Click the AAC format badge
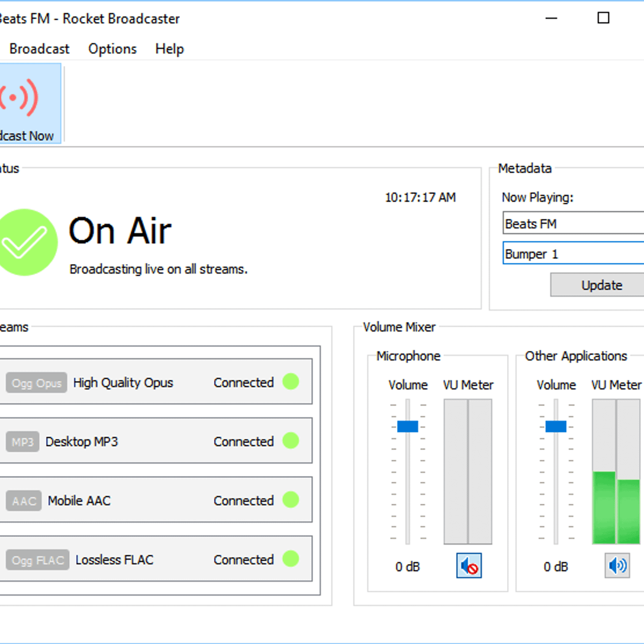Viewport: 644px width, 644px height. [24, 501]
